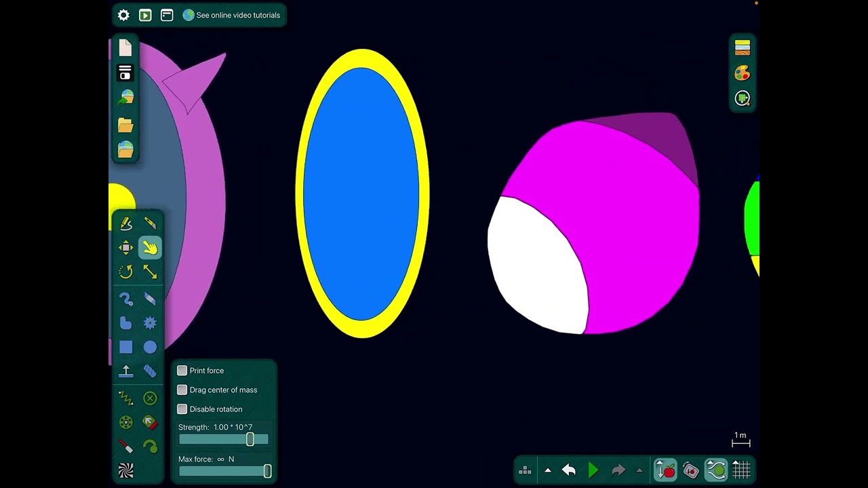Expand the undo history arrow
The height and width of the screenshot is (488, 868).
(548, 470)
